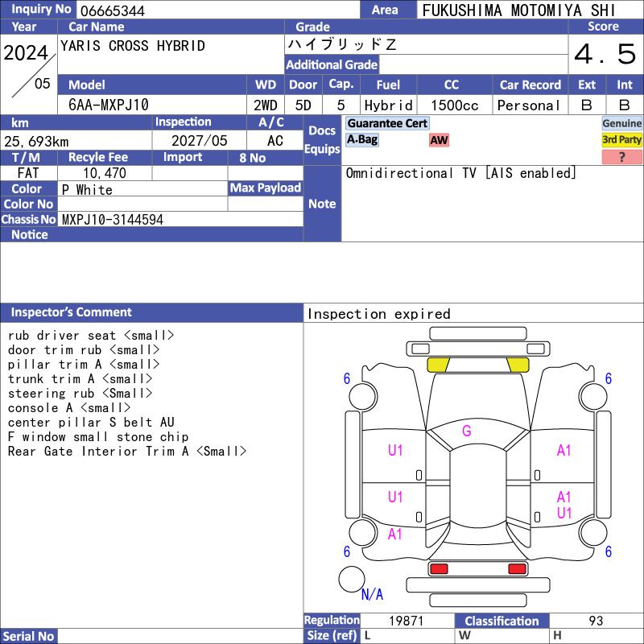Viewport: 644px width, 644px height.
Task: Click the red AW equipment badge
Action: point(439,140)
